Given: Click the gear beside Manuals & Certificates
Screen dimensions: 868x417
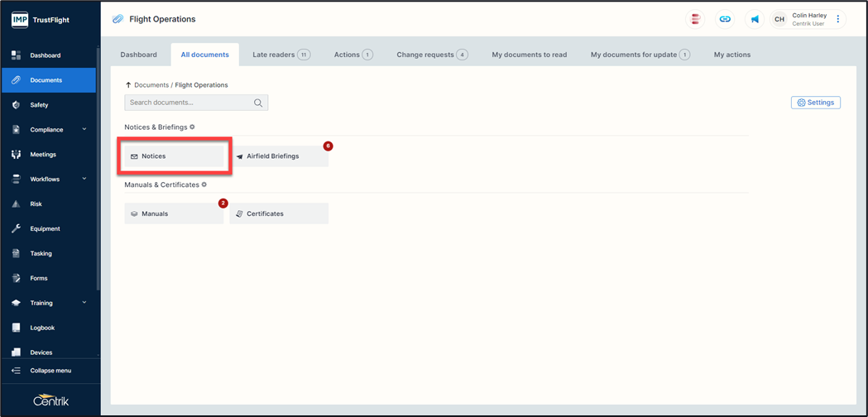Looking at the screenshot, I should 204,185.
